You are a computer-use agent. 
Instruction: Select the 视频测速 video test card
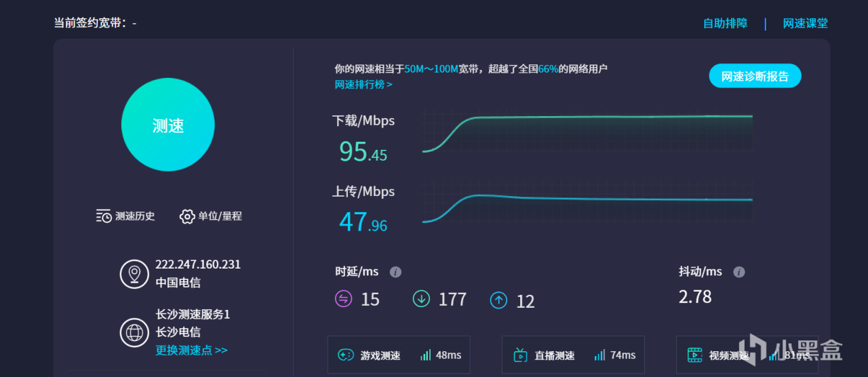pyautogui.click(x=747, y=355)
